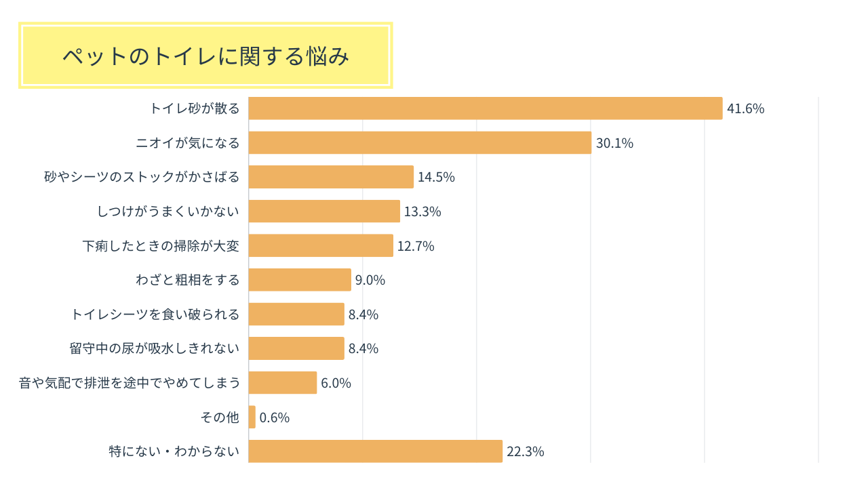The width and height of the screenshot is (868, 488).
Task: Click the small その他 bar
Action: [x=252, y=417]
